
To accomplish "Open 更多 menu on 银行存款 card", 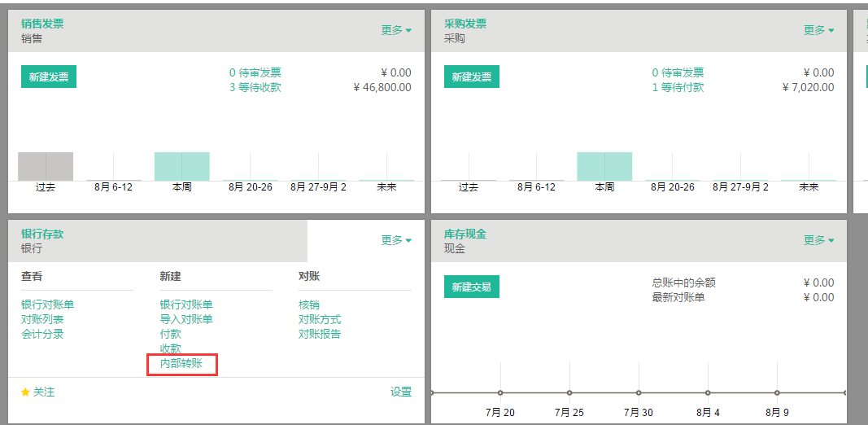I will pos(396,240).
